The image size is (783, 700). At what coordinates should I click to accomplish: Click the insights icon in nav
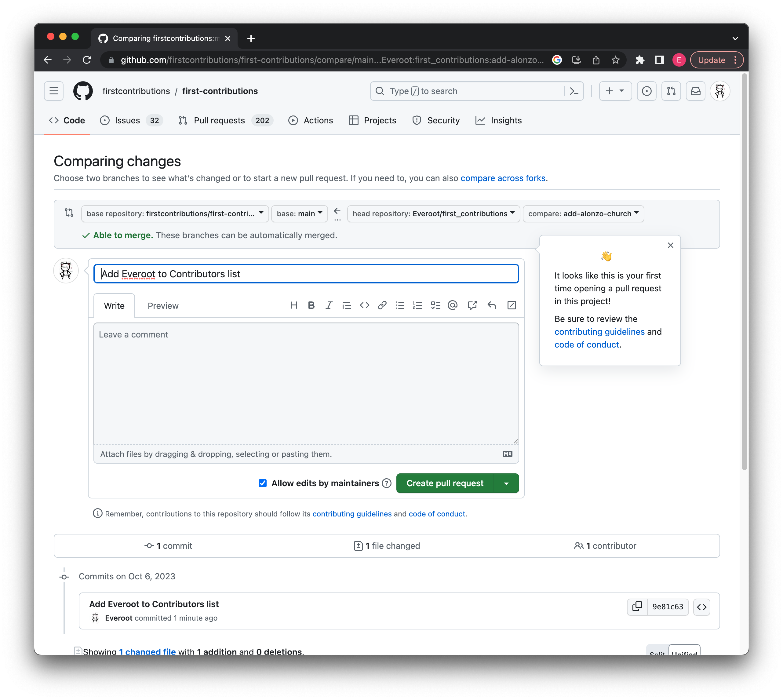click(x=481, y=120)
